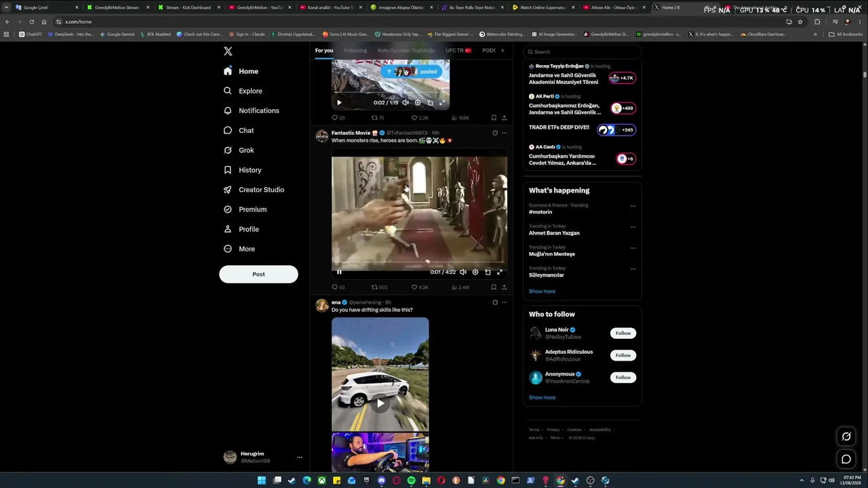
Task: Click the new posts 'posted' pill
Action: point(412,71)
